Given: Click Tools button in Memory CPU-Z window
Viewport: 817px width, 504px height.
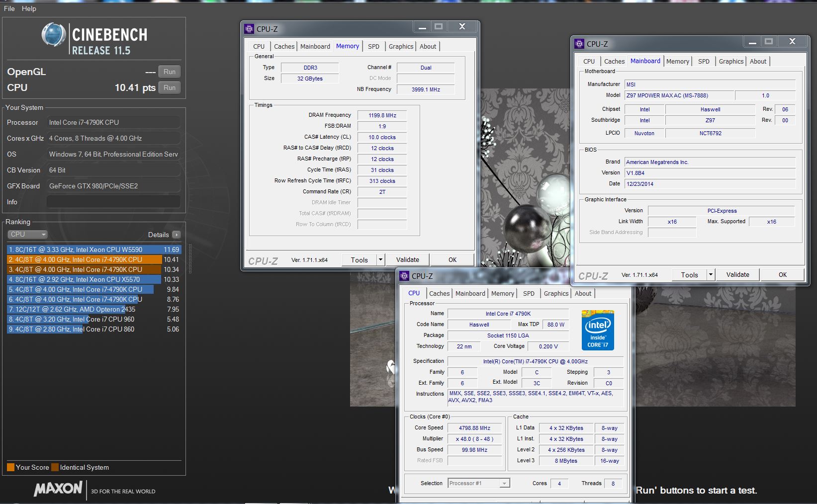Looking at the screenshot, I should click(359, 259).
